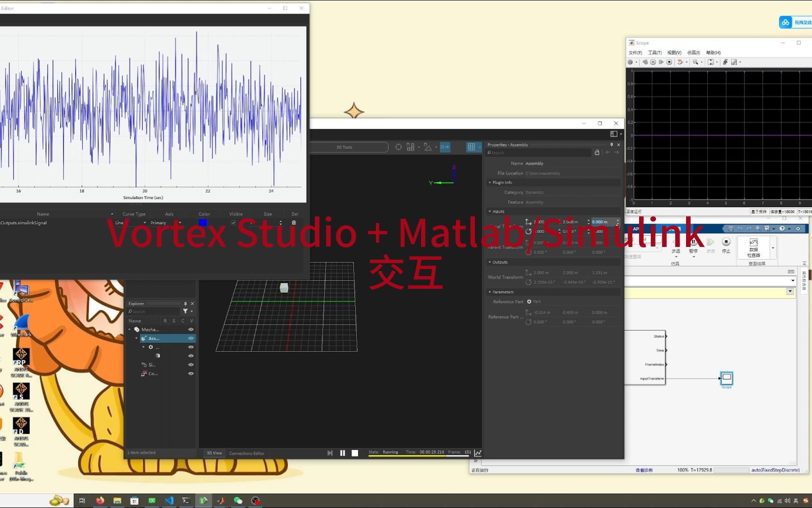
Task: Click the lock icon in Properties panel
Action: (597, 152)
